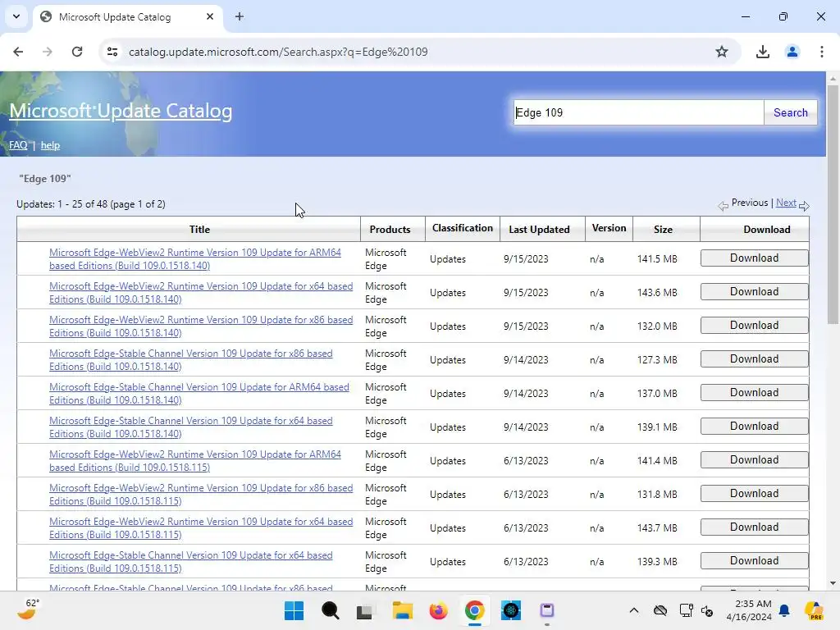
Task: Click the Edge 109 search box
Action: click(638, 112)
